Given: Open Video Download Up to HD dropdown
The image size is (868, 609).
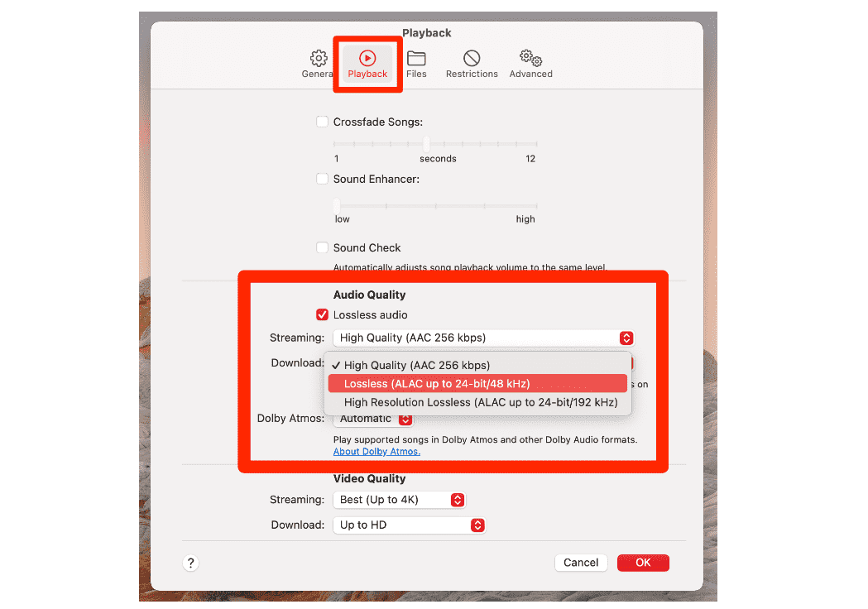Looking at the screenshot, I should [x=409, y=525].
